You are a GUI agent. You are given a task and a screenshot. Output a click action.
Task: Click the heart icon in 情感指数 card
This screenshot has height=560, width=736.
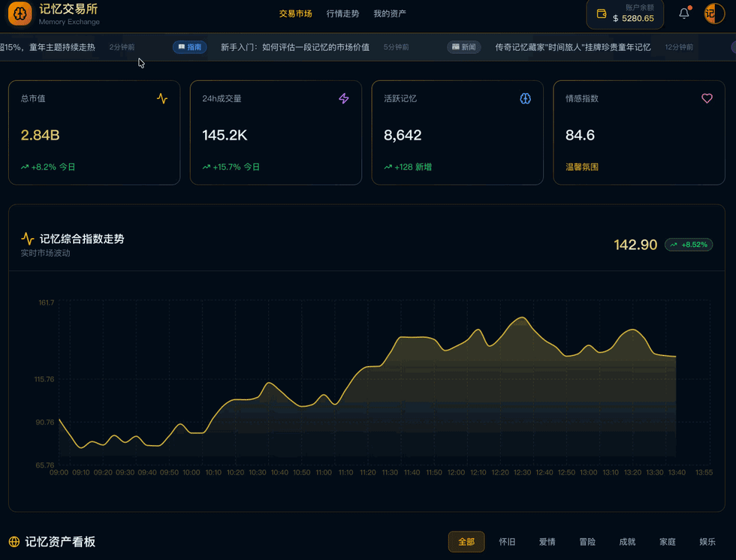(707, 98)
